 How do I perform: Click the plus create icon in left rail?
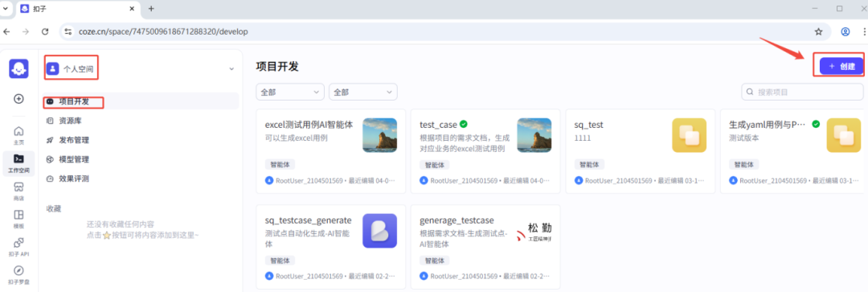pos(18,99)
